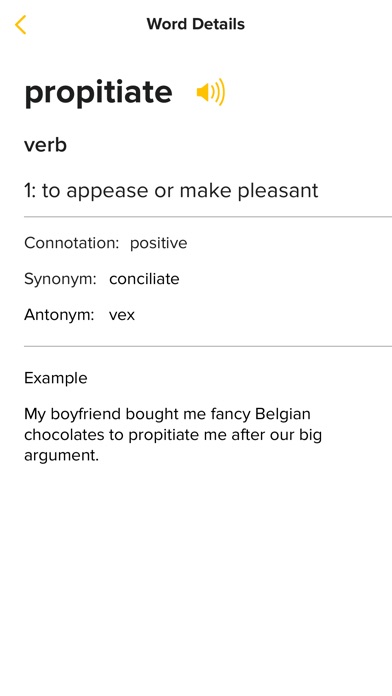The height and width of the screenshot is (696, 392).
Task: Click the word 'propitiate' in the example sentence
Action: pyautogui.click(x=164, y=435)
